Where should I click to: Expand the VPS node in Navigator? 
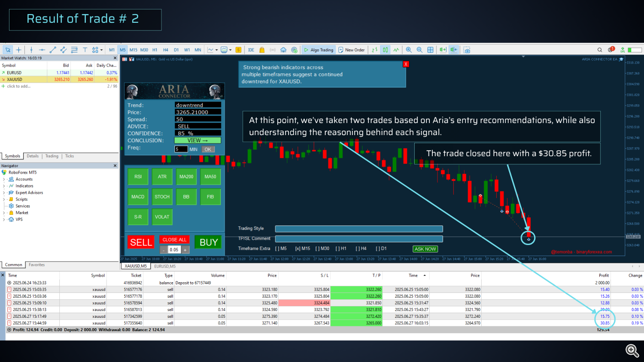(x=4, y=220)
